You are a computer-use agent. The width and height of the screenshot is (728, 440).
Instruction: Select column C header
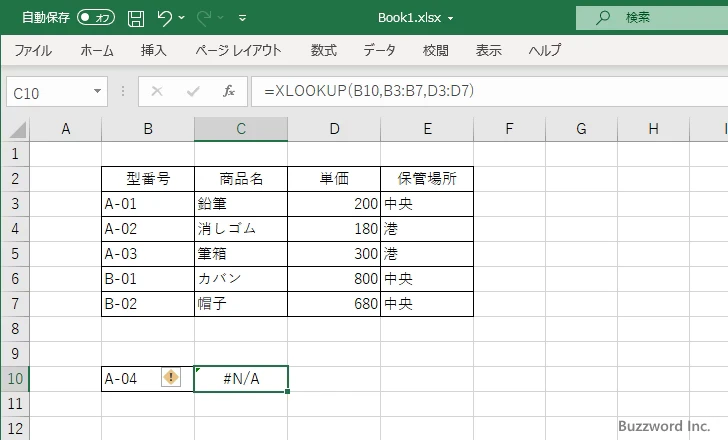pyautogui.click(x=241, y=129)
